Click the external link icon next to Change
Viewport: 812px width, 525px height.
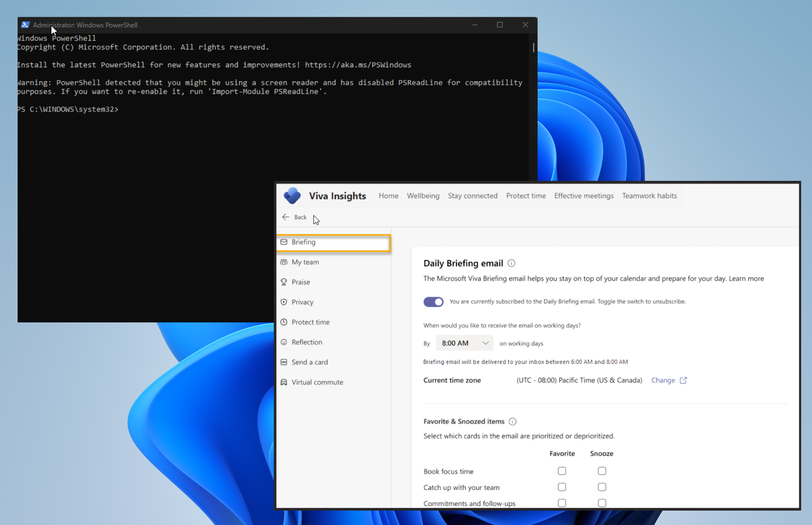point(683,380)
